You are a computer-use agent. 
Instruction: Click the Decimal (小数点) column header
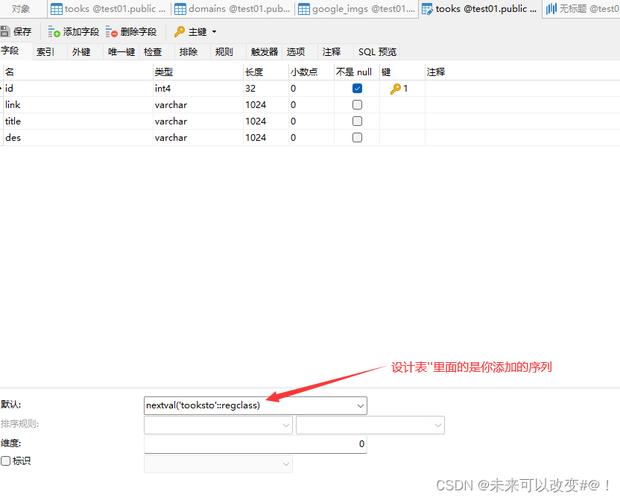[311, 72]
